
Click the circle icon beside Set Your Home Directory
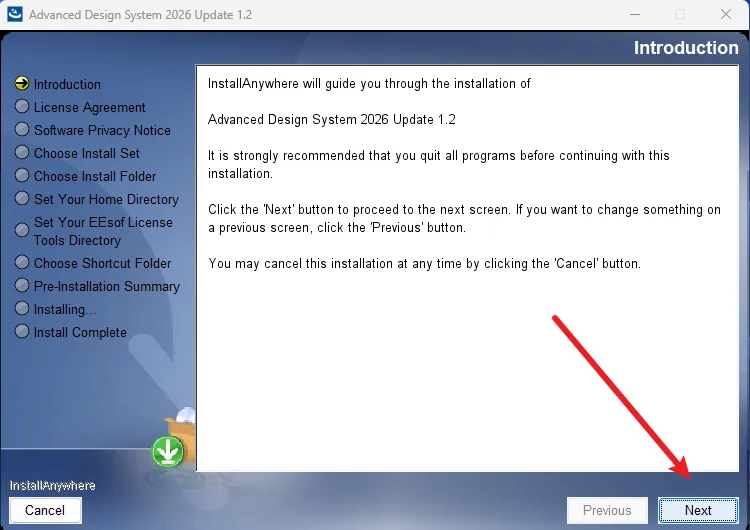22,198
